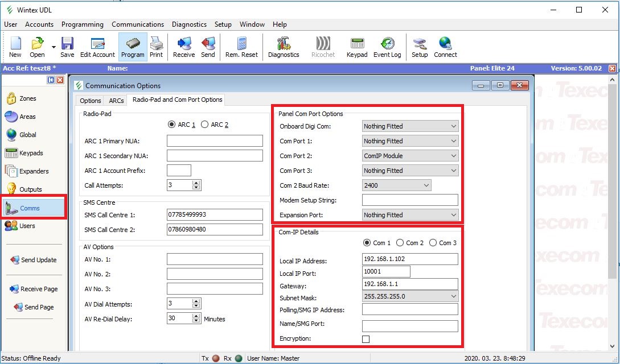620x364 pixels.
Task: Enable the Encryption checkbox
Action: (x=366, y=339)
